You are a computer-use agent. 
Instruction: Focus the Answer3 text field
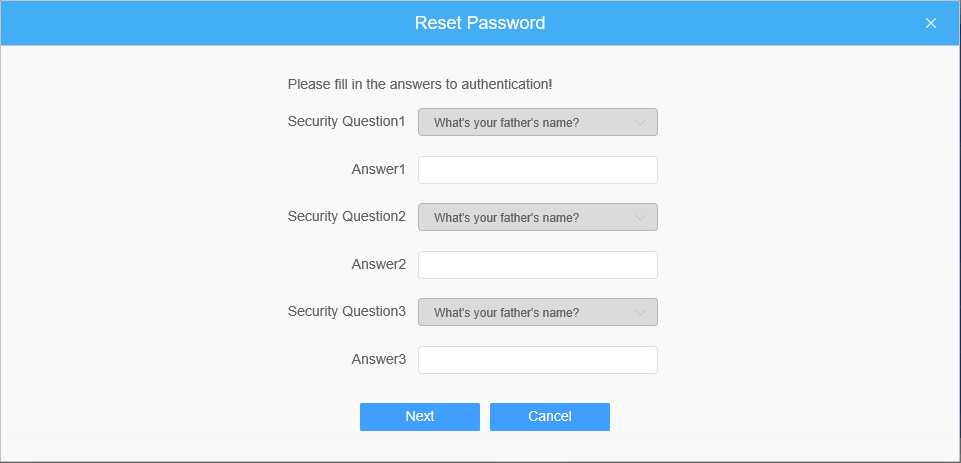click(537, 360)
